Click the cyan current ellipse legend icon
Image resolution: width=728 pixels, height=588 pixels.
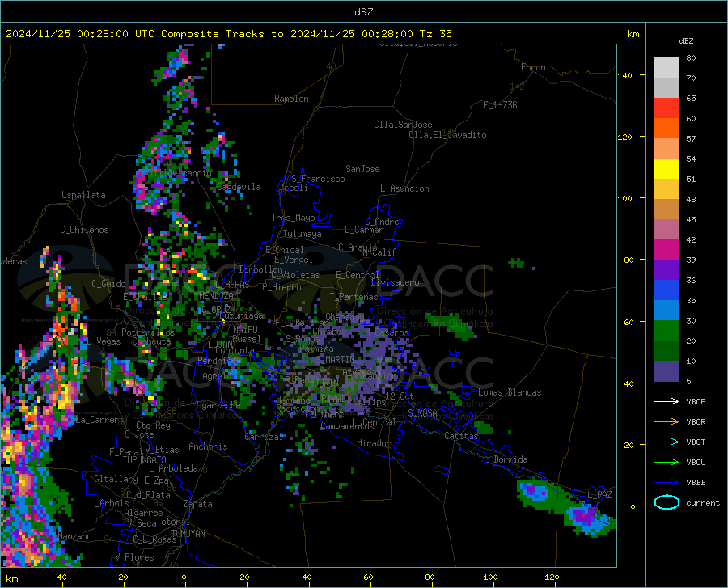[667, 502]
